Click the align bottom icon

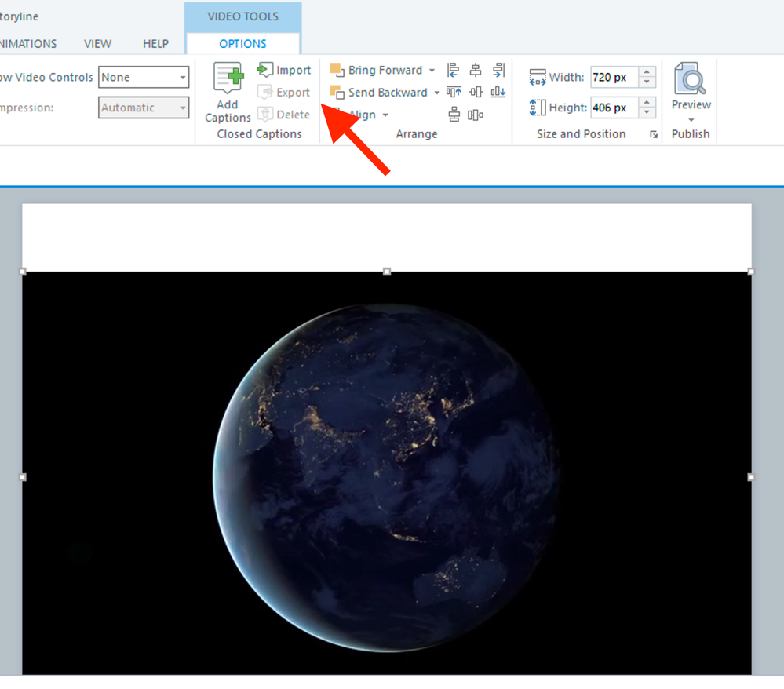click(x=498, y=93)
